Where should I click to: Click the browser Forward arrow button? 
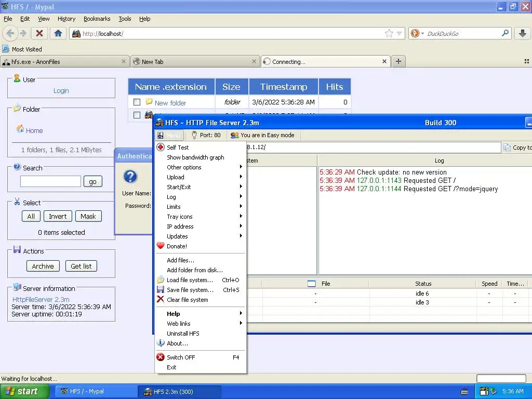point(23,33)
